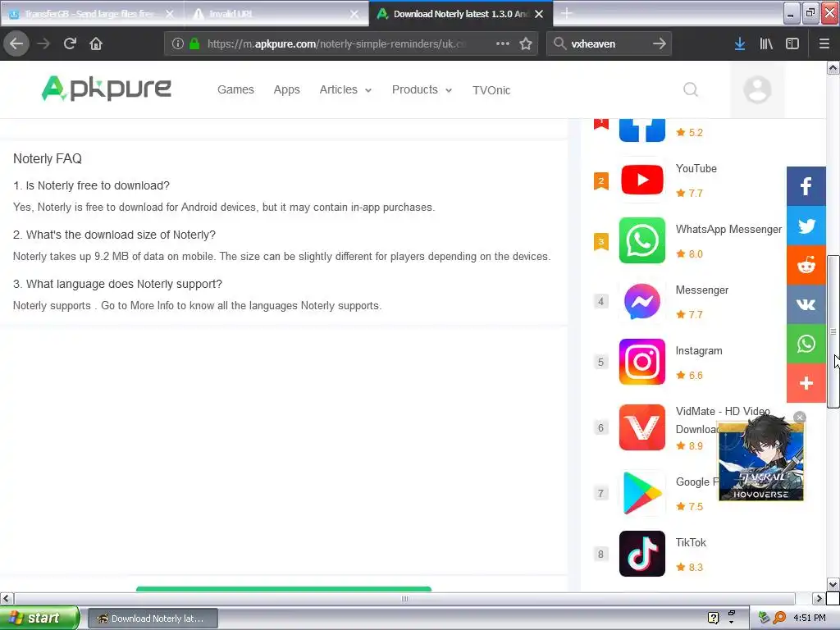Click the horizontal scroll right arrow
This screenshot has height=630, width=840.
818,598
